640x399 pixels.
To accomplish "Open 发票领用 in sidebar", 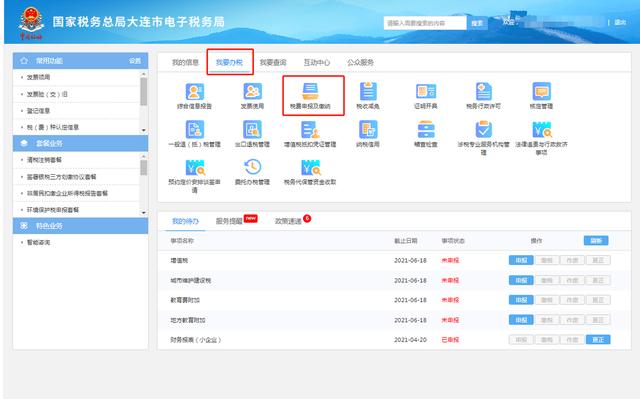I will pos(38,77).
